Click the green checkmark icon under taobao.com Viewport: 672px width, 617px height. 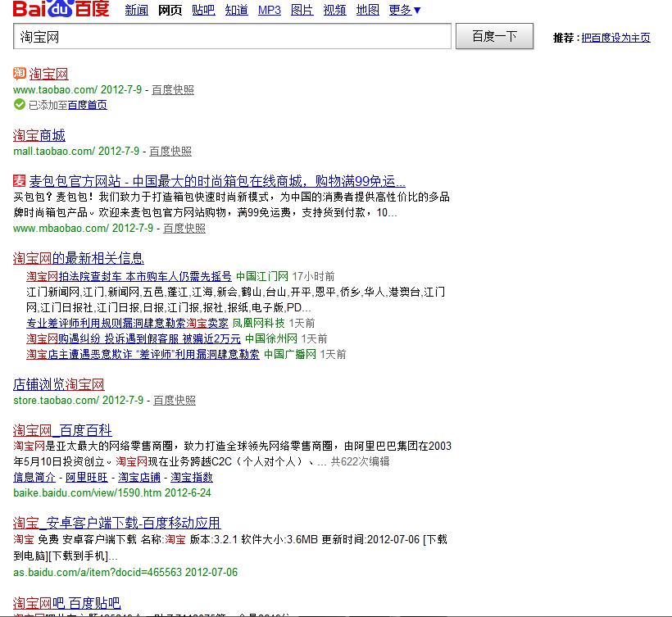20,105
